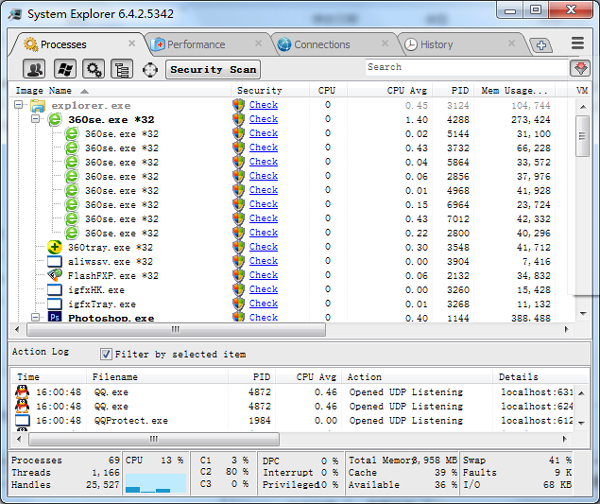This screenshot has width=600, height=504.
Task: Click the System Explorer title bar icon
Action: (x=15, y=14)
